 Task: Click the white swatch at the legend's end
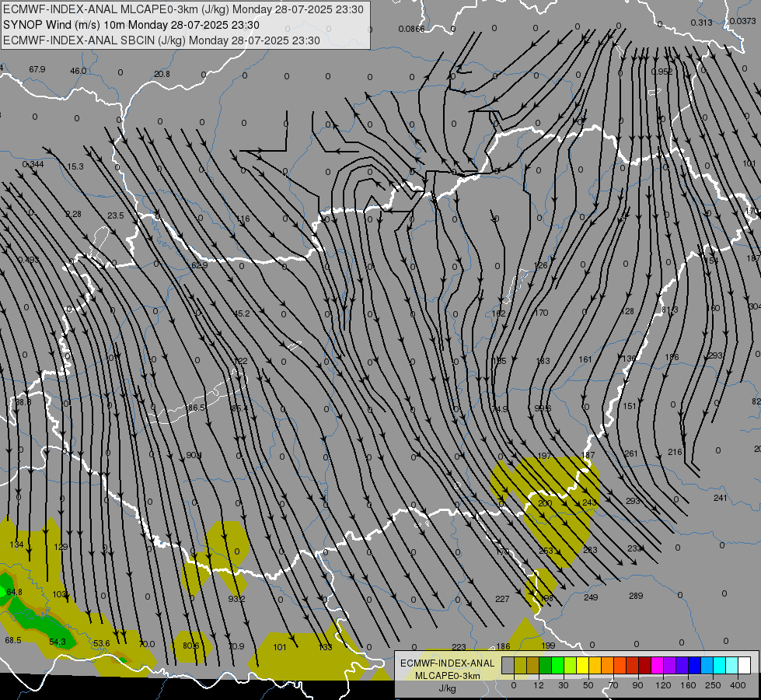(x=745, y=666)
